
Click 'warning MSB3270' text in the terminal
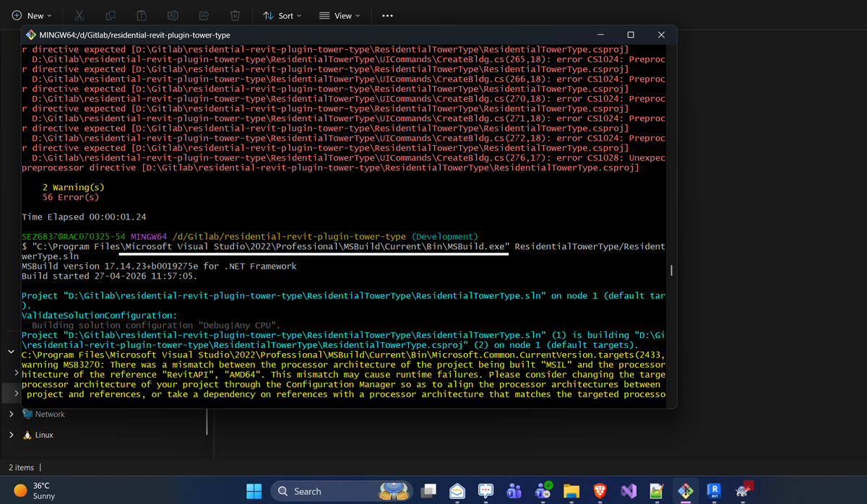pyautogui.click(x=64, y=365)
